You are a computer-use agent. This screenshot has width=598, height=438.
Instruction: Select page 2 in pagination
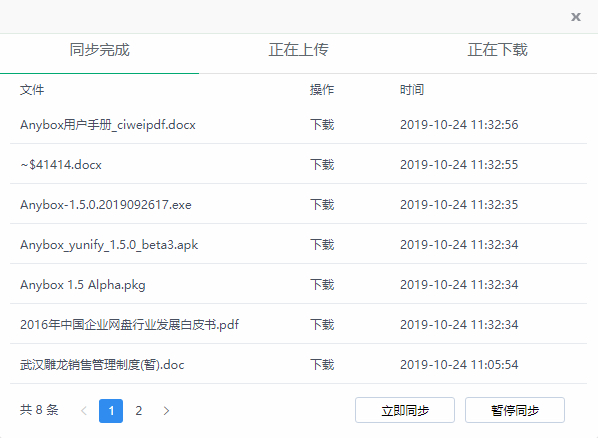coord(139,411)
